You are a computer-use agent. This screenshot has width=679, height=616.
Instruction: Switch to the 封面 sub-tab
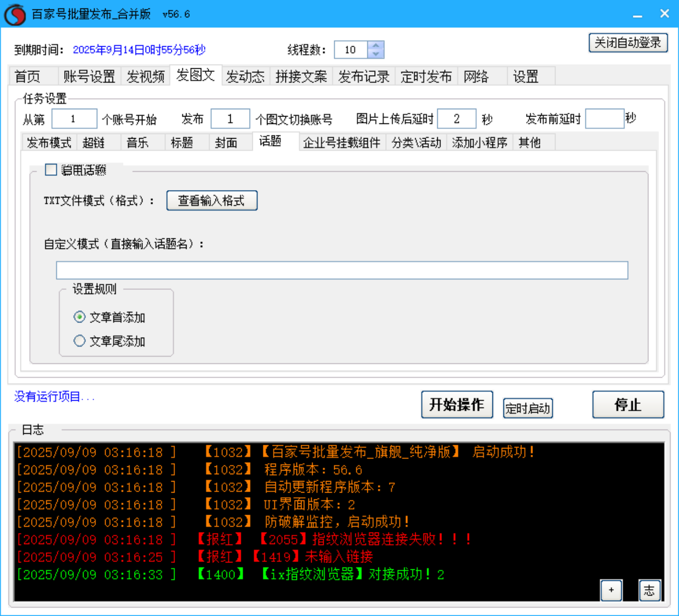tap(228, 142)
